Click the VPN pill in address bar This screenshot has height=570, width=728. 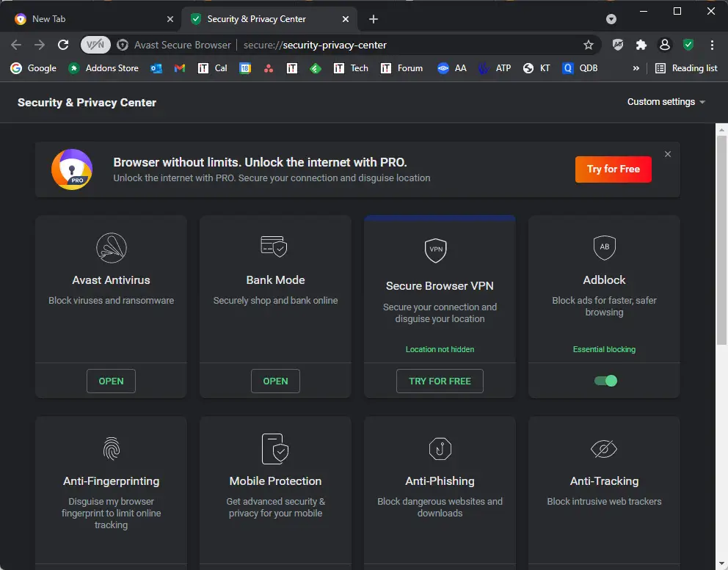[95, 45]
